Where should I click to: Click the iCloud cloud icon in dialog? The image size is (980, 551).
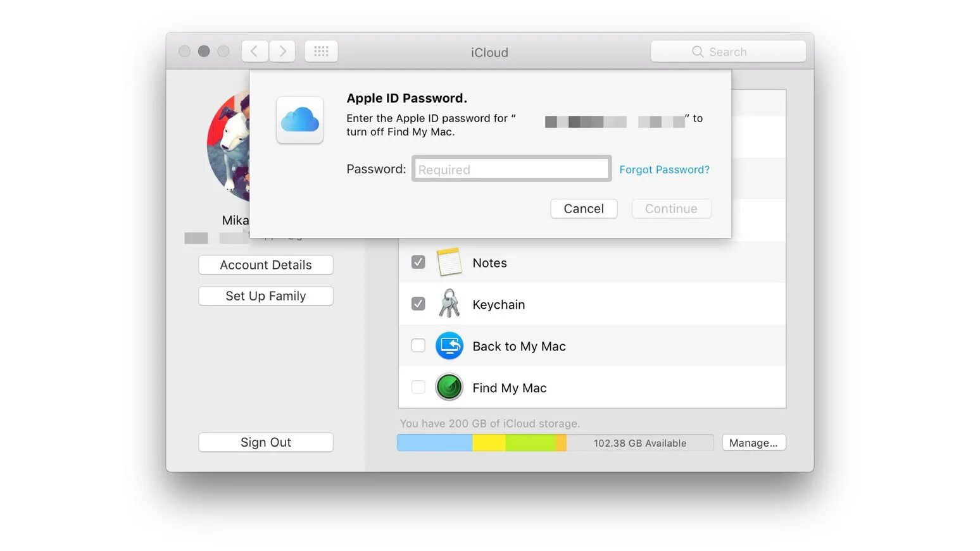[300, 120]
